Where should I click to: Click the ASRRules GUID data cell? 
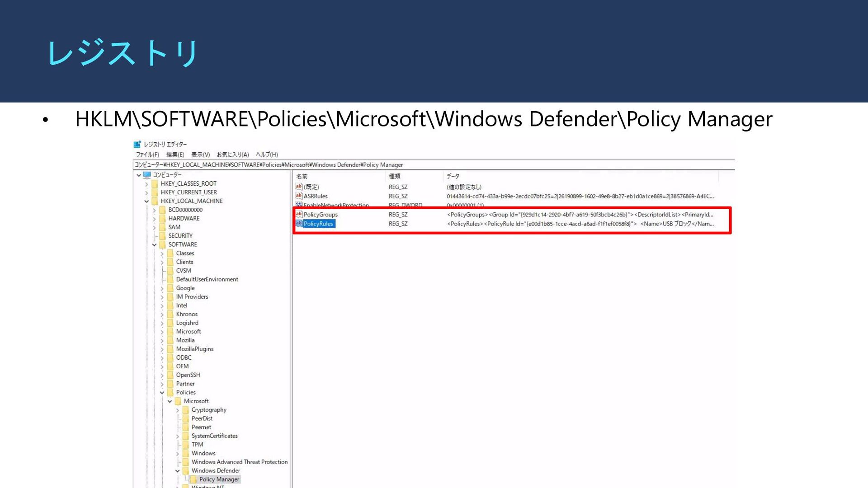point(580,197)
